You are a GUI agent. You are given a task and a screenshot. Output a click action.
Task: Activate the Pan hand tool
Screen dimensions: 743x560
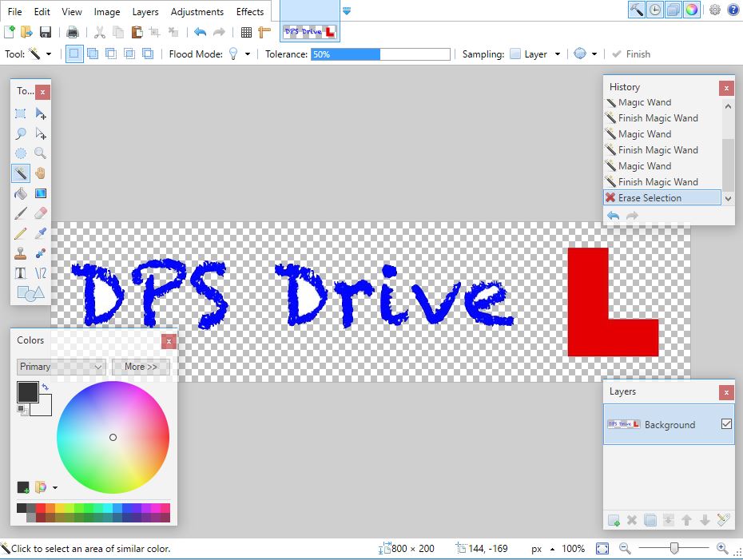tap(40, 173)
